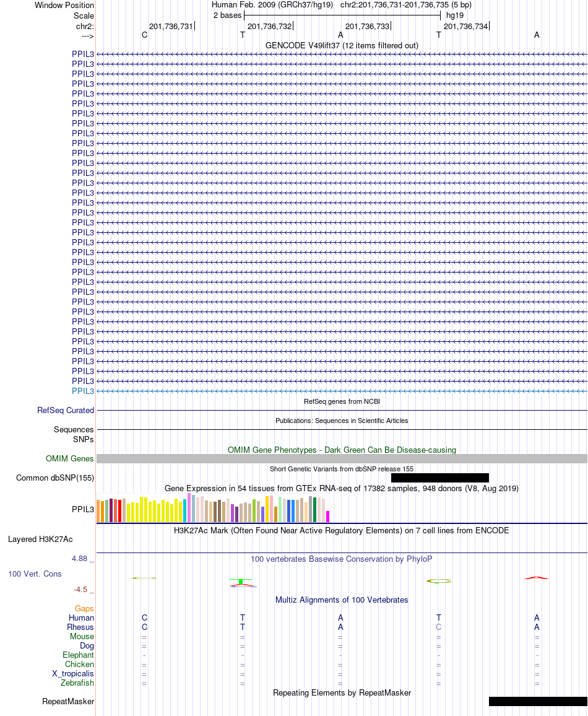The height and width of the screenshot is (716, 588).
Task: Click the faded gray C in Rhesus row
Action: 439,627
